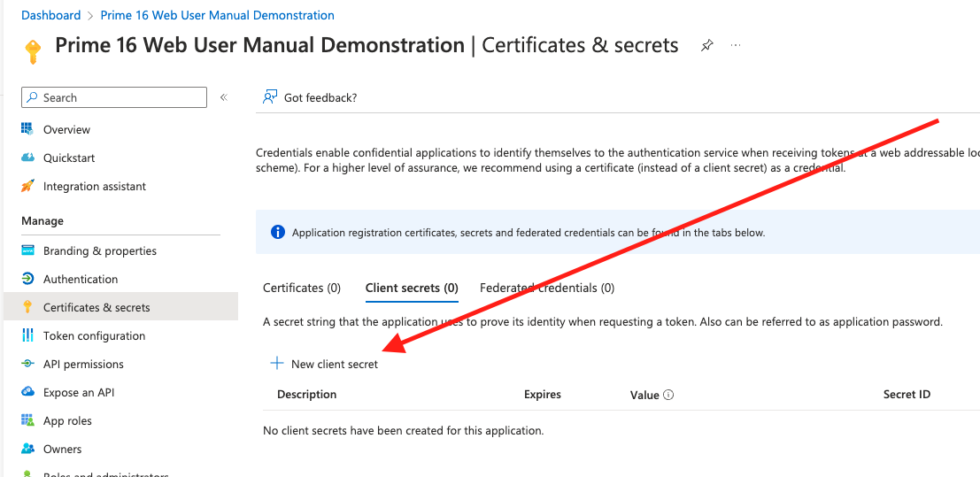
Task: Click the Integration assistant rocket icon
Action: coord(27,186)
